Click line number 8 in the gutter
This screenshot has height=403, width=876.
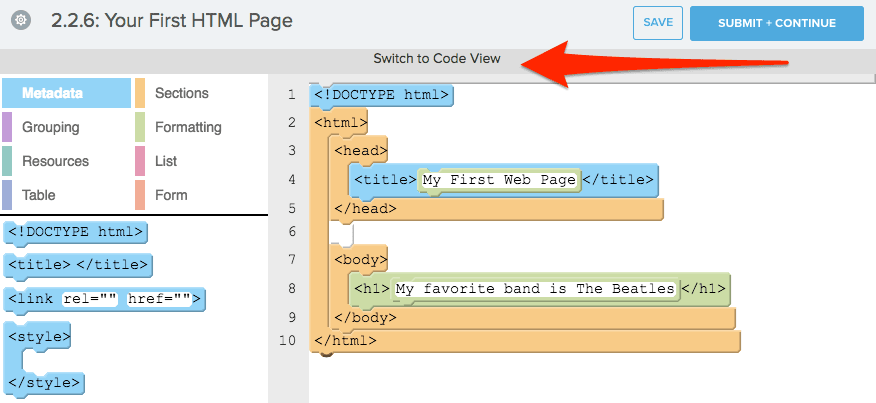[292, 289]
